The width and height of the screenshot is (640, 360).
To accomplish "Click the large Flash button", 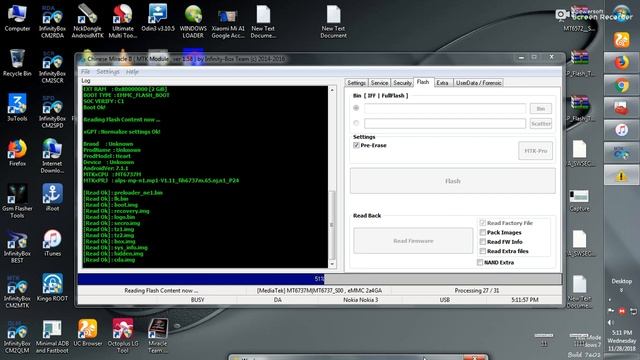I will (x=453, y=181).
